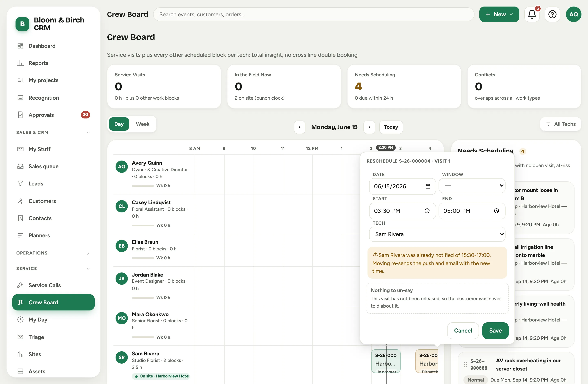Go to the next day
This screenshot has height=384, width=588.
[369, 127]
